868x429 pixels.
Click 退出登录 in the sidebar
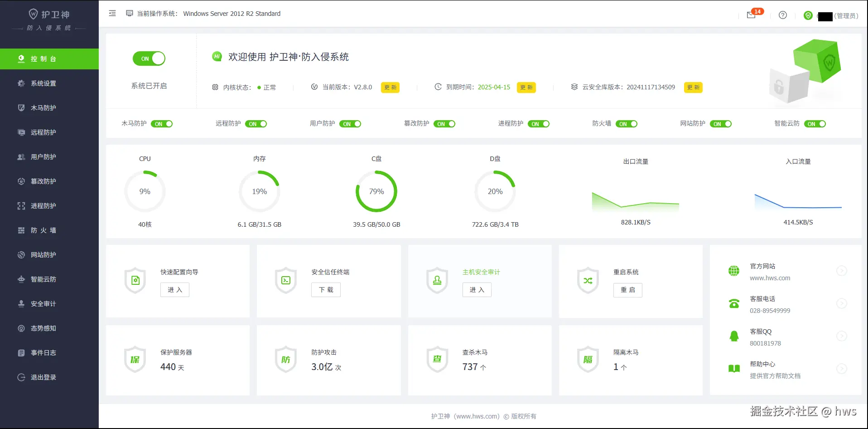click(49, 377)
